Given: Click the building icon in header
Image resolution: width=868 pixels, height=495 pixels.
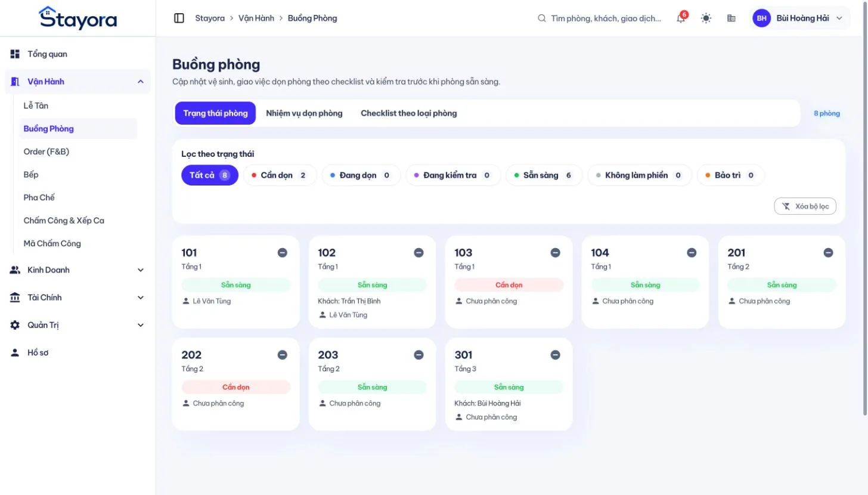Looking at the screenshot, I should pyautogui.click(x=731, y=18).
